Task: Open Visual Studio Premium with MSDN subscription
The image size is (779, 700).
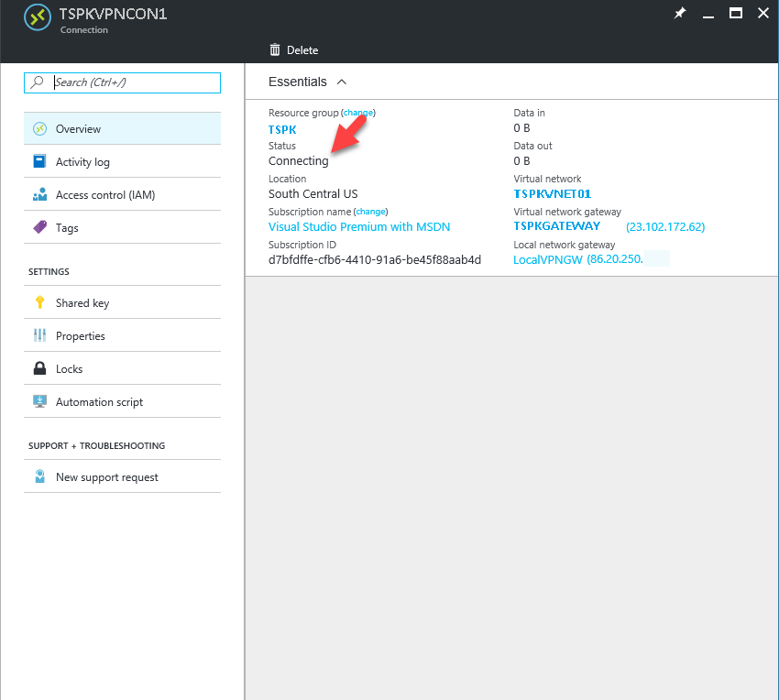Action: (x=359, y=227)
